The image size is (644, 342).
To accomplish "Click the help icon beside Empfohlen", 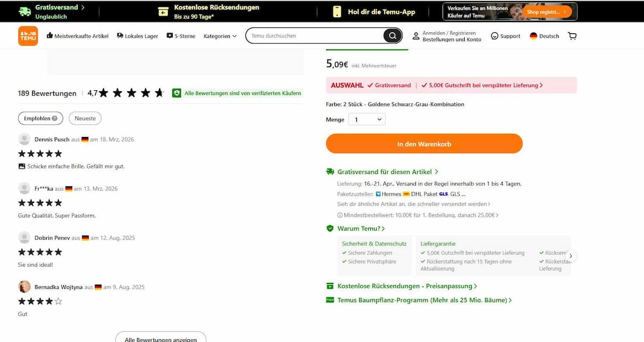I will [x=55, y=119].
